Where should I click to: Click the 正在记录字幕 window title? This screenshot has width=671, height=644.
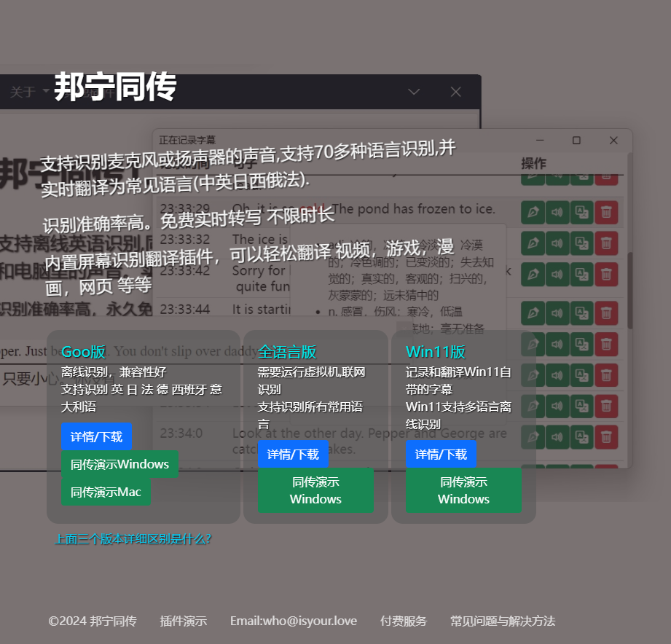(187, 140)
